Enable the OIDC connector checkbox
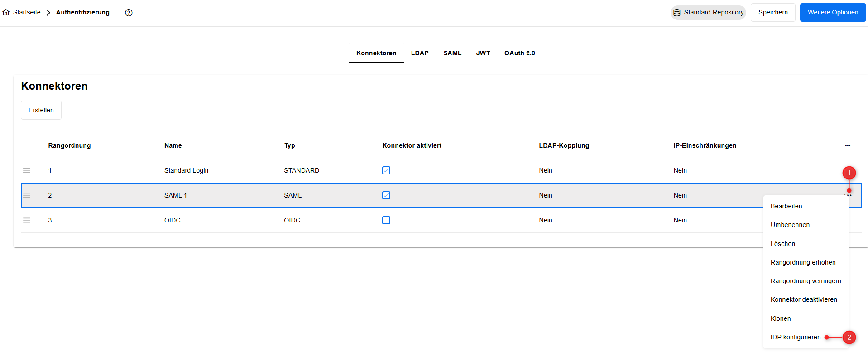The height and width of the screenshot is (352, 868). (x=386, y=220)
